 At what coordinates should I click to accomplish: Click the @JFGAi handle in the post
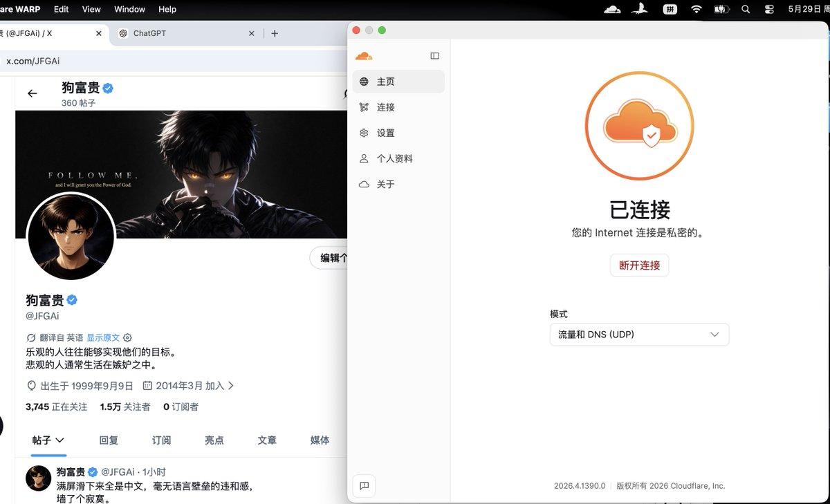pos(120,472)
